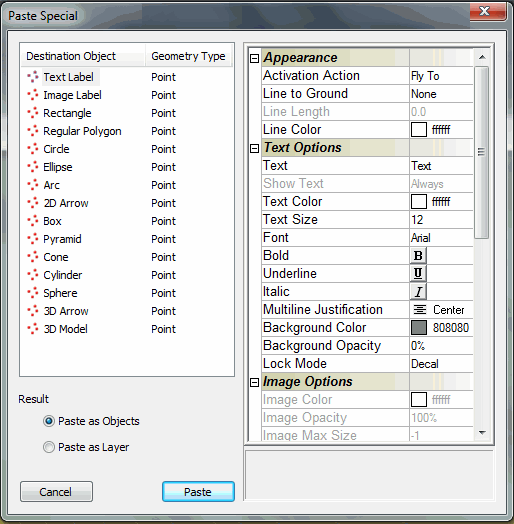Screen dimensions: 514x524
Task: Click the Regular Polygon point icon
Action: pyautogui.click(x=33, y=131)
